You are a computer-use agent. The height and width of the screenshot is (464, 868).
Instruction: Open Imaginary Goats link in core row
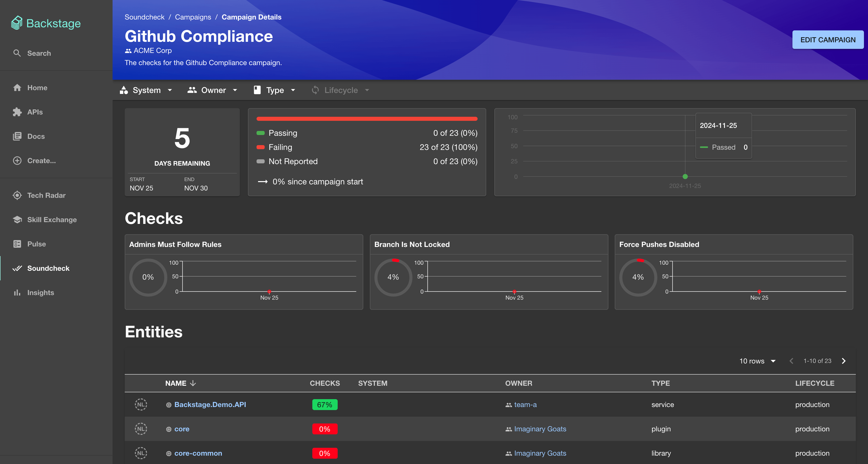pyautogui.click(x=540, y=429)
